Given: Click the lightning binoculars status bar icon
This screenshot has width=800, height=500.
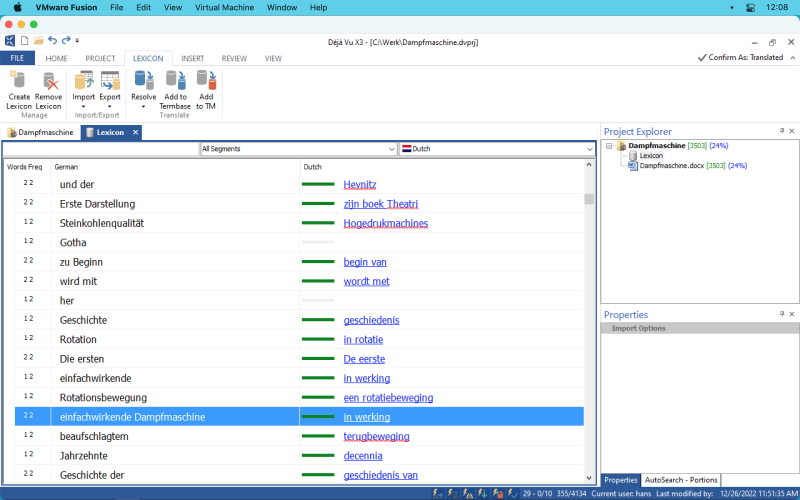Looking at the screenshot, I should [x=467, y=493].
